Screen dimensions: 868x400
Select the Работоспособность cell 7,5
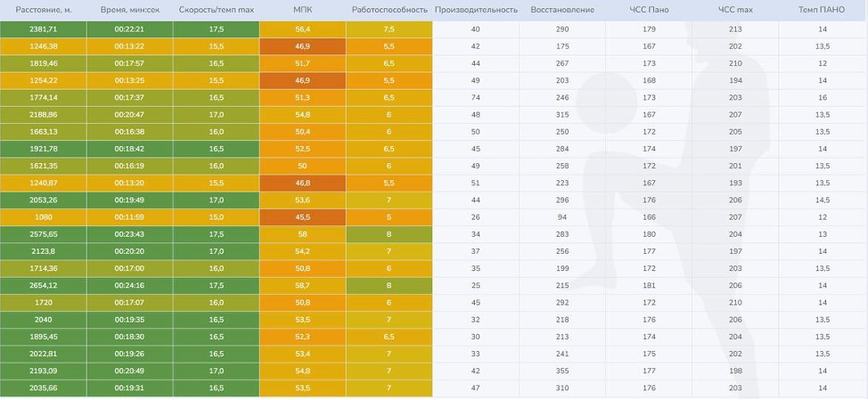[389, 29]
